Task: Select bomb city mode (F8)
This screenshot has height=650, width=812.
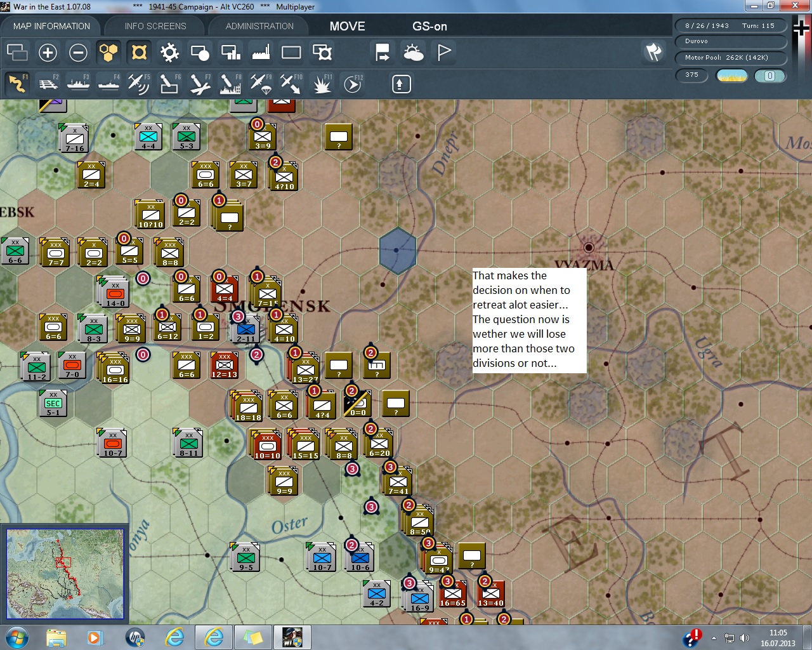Action: (230, 83)
